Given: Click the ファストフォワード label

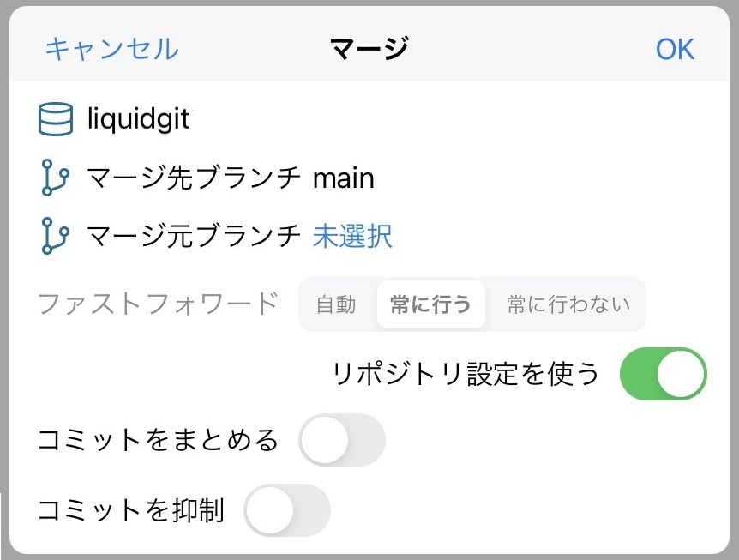Looking at the screenshot, I should 159,303.
